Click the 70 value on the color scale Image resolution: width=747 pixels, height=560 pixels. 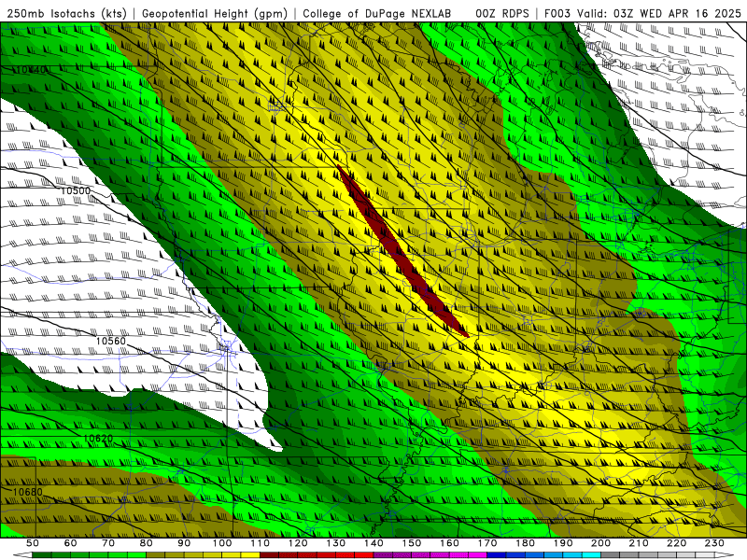coord(108,543)
